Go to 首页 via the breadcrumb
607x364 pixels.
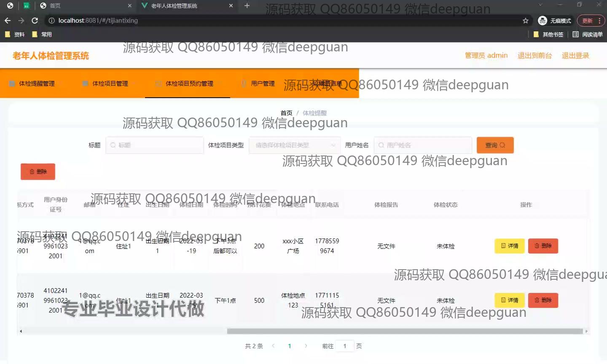pos(286,113)
